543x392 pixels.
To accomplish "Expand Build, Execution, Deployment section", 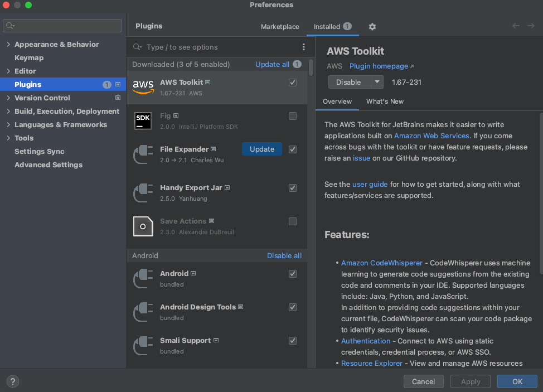I will 8,111.
